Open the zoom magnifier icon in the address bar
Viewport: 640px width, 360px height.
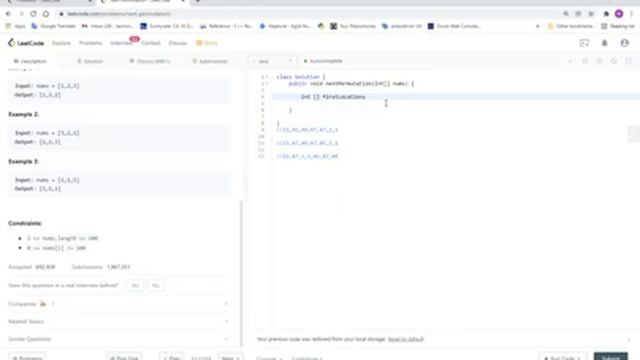click(x=566, y=14)
